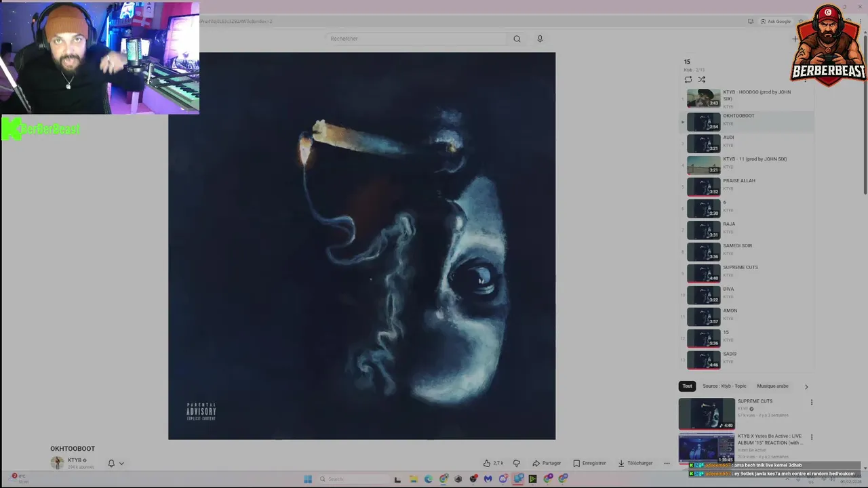Open the Windows Start menu
Viewport: 868px width, 488px height.
tap(307, 479)
